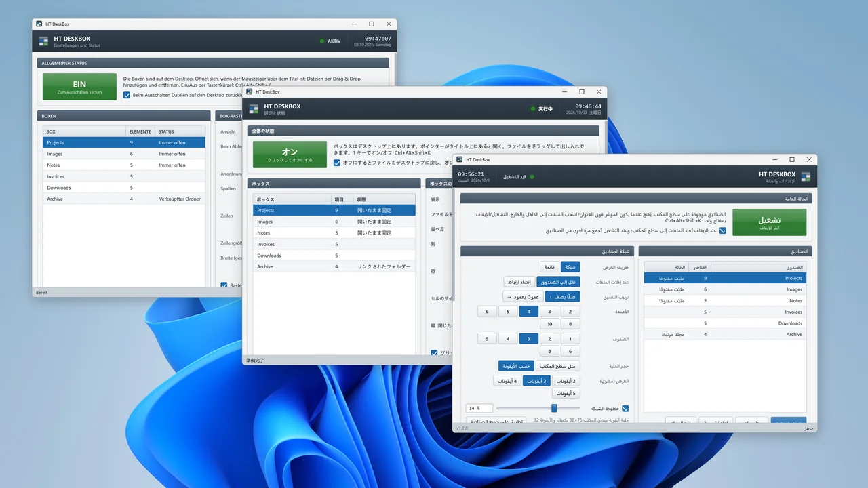Screen dimensions: 868x488
Task: Set columns to 10 in Arabic window
Action: click(550, 324)
